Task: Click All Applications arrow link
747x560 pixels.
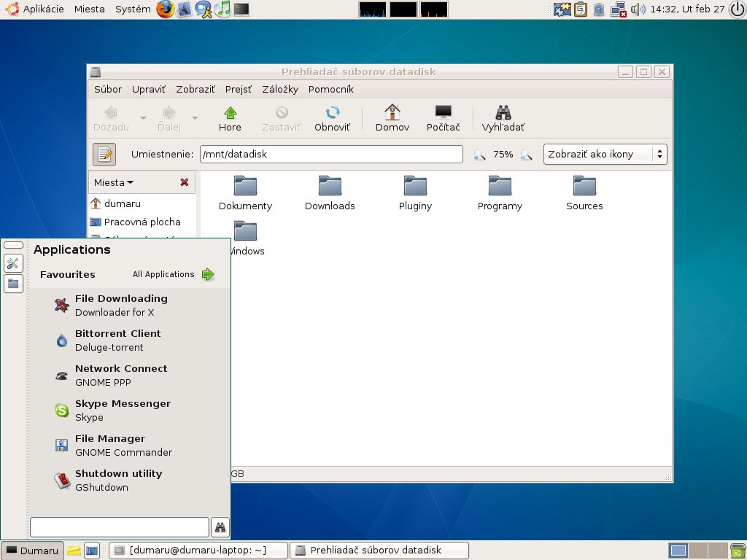Action: [174, 274]
